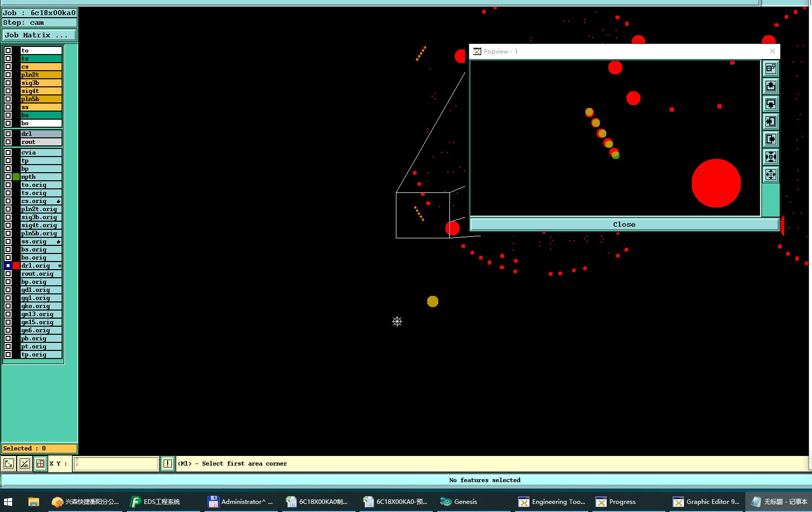Toggle the checkbox for layer tp.orig

pos(8,354)
